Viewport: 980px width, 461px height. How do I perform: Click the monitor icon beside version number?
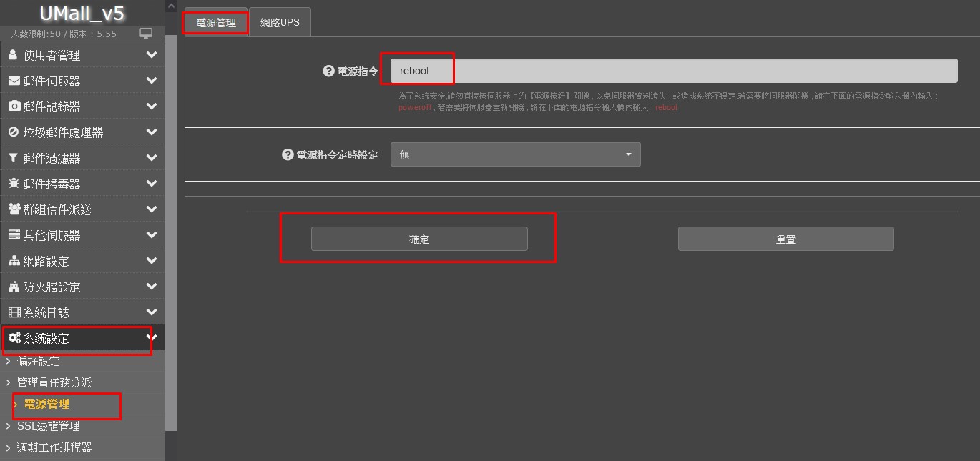tap(146, 34)
